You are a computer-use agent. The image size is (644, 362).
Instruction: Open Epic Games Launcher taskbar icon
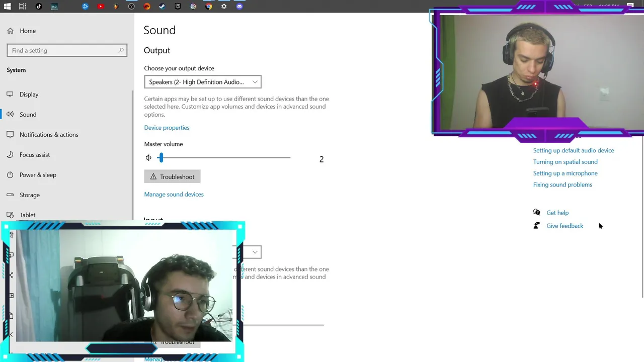178,6
